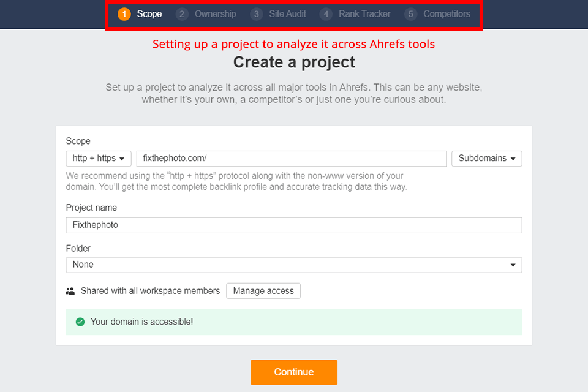
Task: Click 'Your domain is accessible!' message
Action: tap(141, 322)
